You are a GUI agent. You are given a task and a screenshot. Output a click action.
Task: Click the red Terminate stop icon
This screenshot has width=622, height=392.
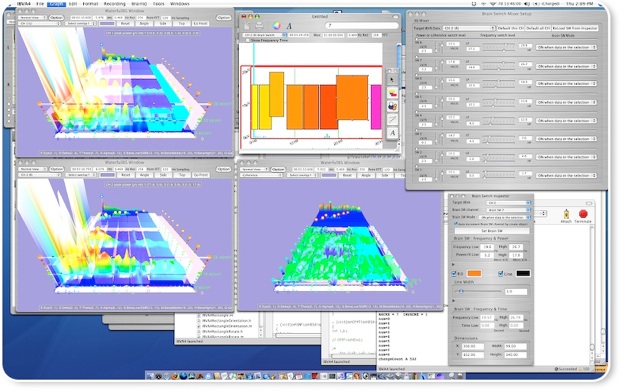(583, 214)
